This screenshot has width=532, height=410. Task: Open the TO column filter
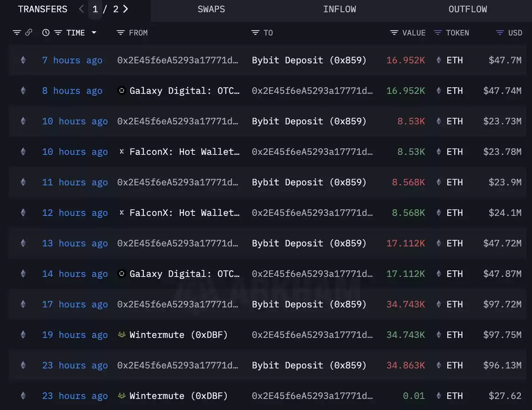tap(255, 32)
